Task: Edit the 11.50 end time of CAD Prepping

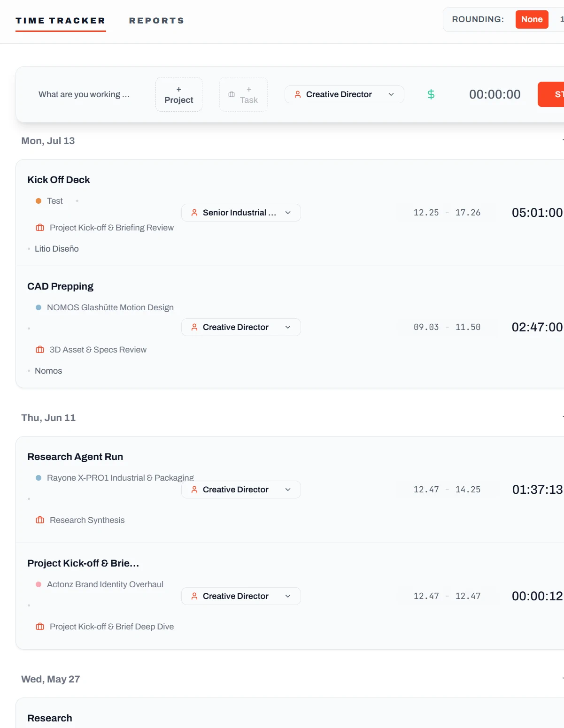Action: 468,327
